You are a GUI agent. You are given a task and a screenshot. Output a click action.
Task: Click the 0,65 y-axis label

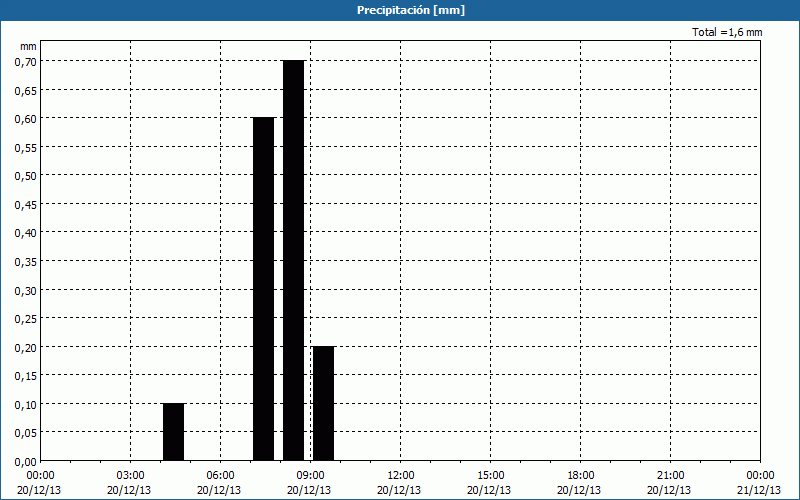[26, 90]
